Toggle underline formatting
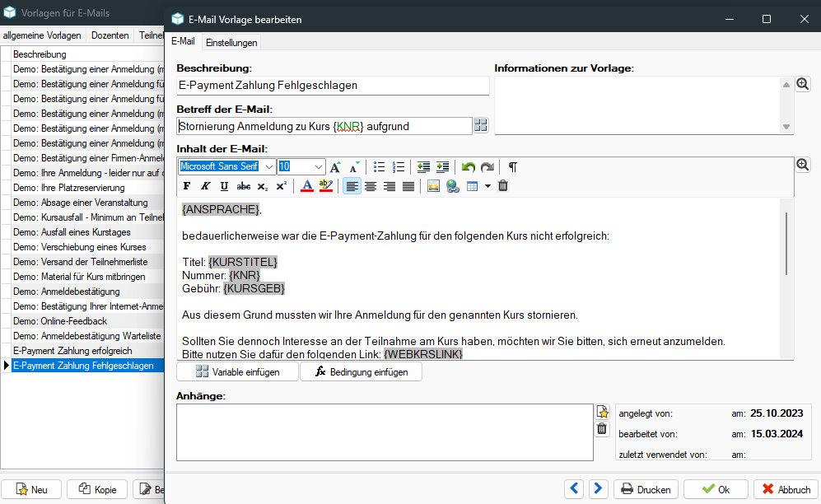This screenshot has width=821, height=504. coord(225,186)
